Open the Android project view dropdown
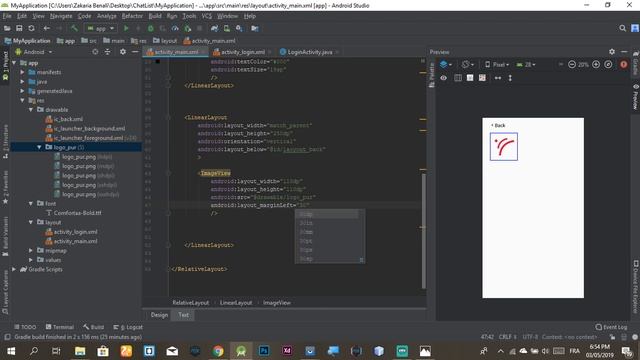The image size is (640, 360). click(x=34, y=52)
